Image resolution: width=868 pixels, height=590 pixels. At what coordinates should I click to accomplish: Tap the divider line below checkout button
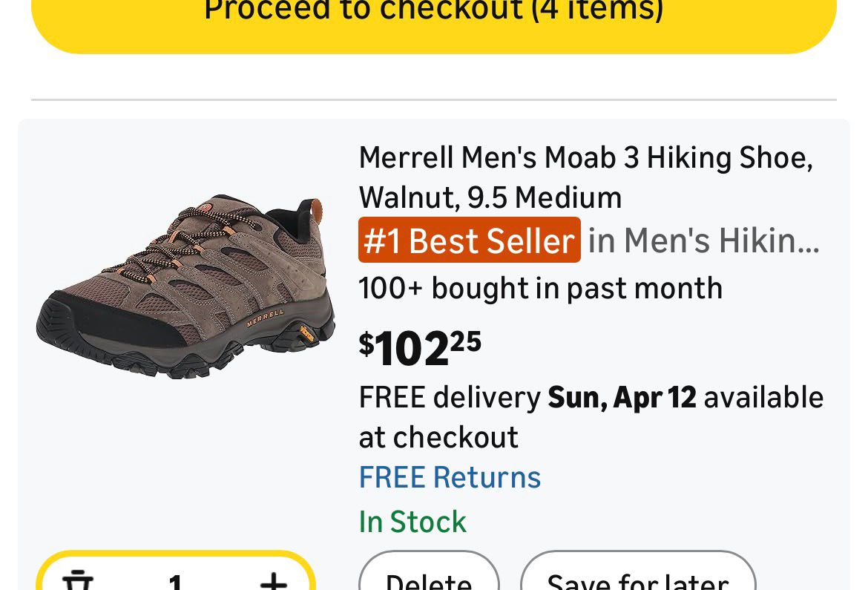[434, 99]
